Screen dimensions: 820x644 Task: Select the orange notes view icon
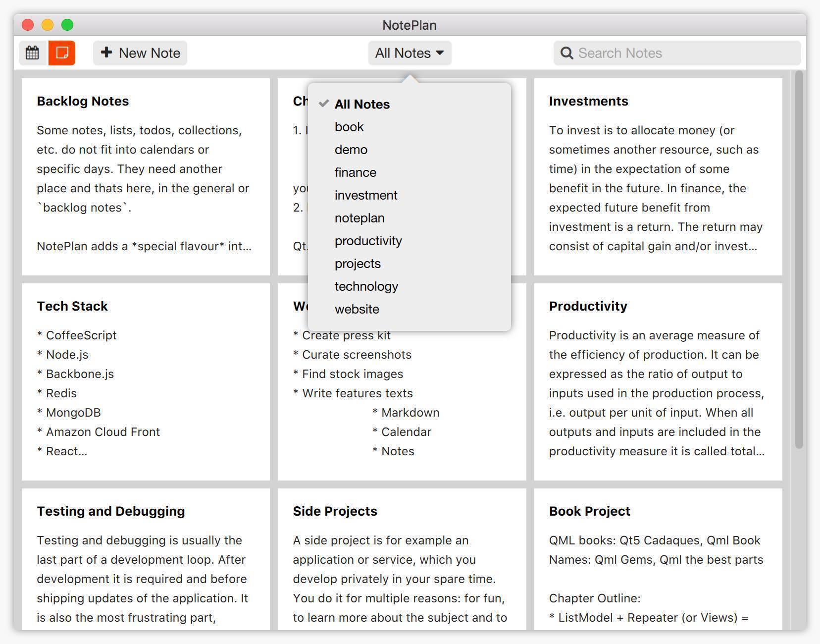[62, 53]
